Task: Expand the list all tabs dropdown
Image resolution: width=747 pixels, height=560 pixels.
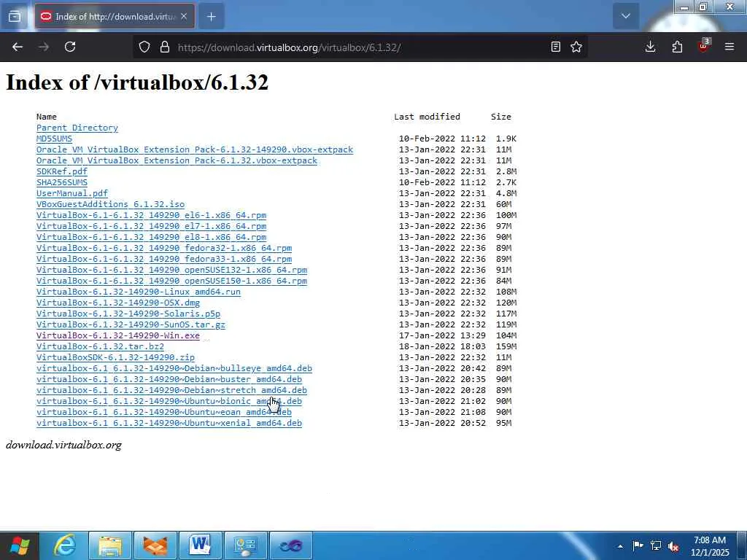Action: [626, 16]
